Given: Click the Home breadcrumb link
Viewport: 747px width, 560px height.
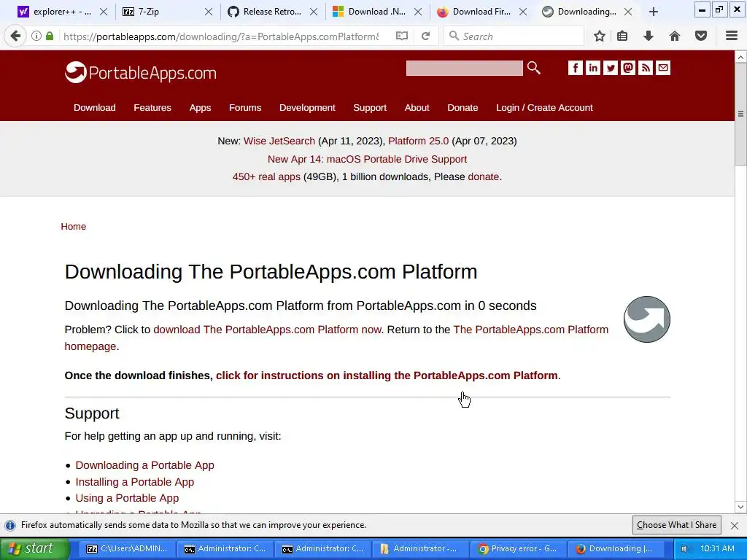Looking at the screenshot, I should 74,227.
